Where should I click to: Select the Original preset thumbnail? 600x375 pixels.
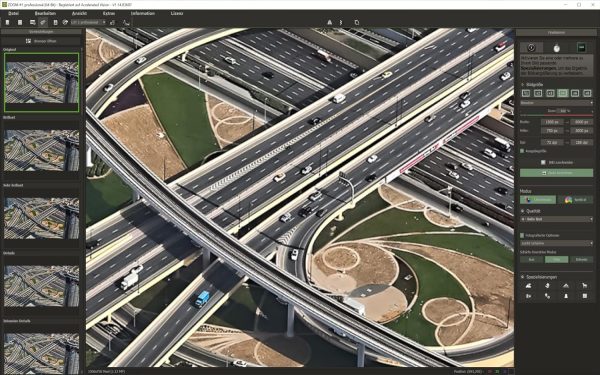pyautogui.click(x=41, y=82)
